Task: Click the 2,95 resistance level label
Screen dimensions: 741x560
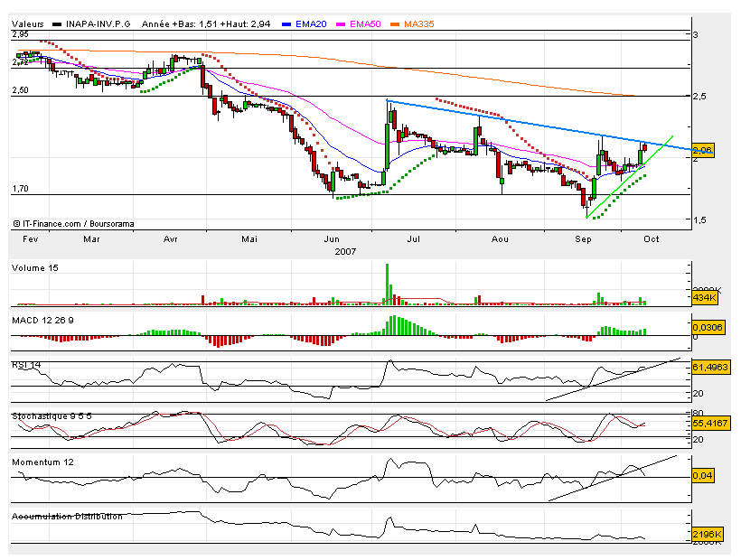Action: (x=20, y=34)
